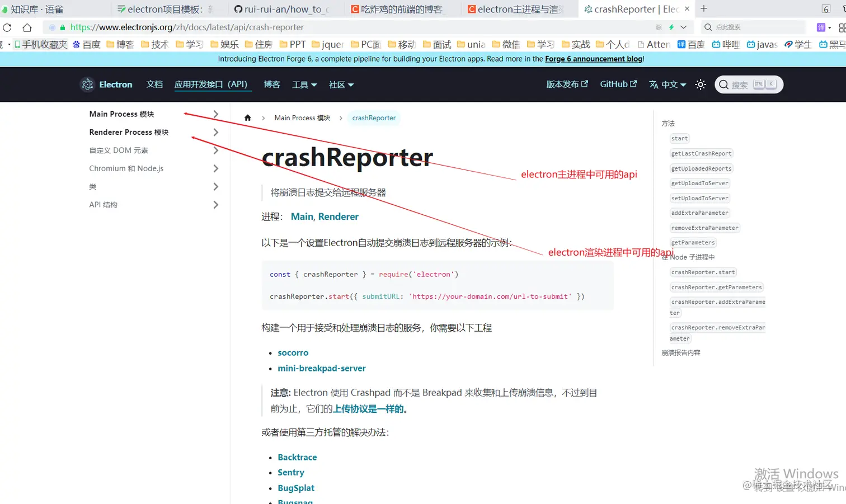Click the green lightning icon in address bar
The image size is (846, 504).
pos(671,27)
